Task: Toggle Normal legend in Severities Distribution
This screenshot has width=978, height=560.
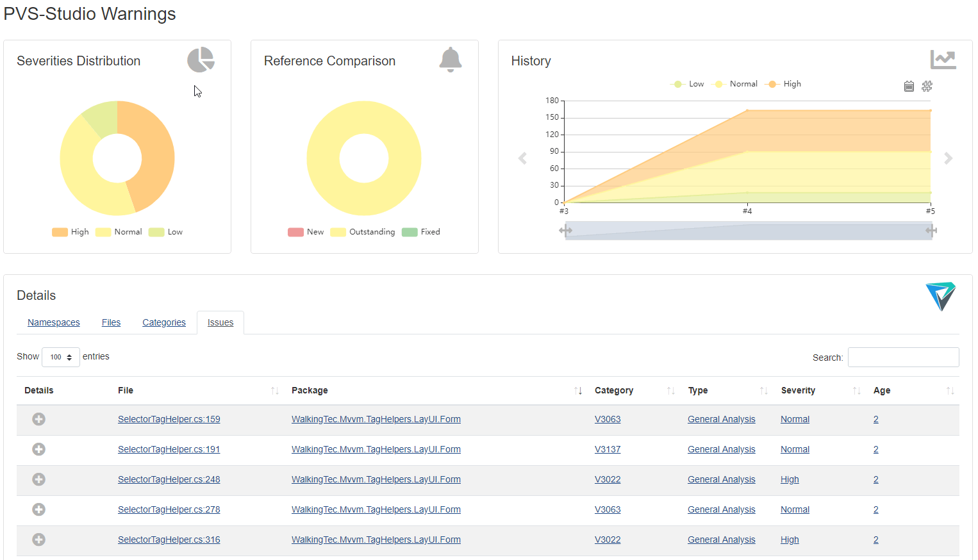Action: (119, 232)
